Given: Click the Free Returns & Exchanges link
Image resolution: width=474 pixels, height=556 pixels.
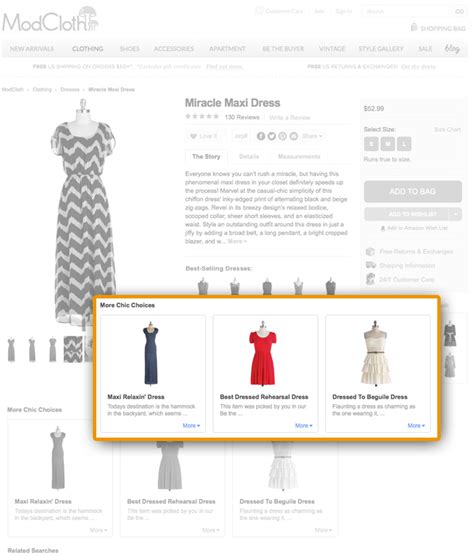Looking at the screenshot, I should pyautogui.click(x=416, y=251).
